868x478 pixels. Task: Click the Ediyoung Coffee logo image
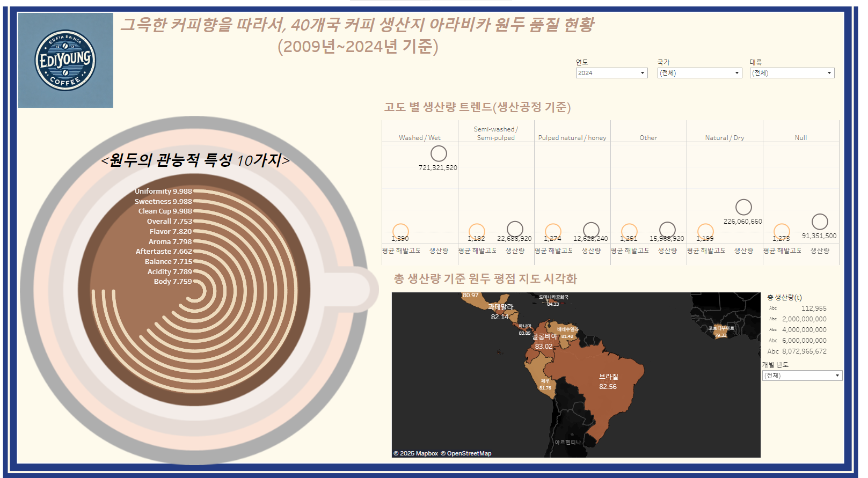pos(65,60)
